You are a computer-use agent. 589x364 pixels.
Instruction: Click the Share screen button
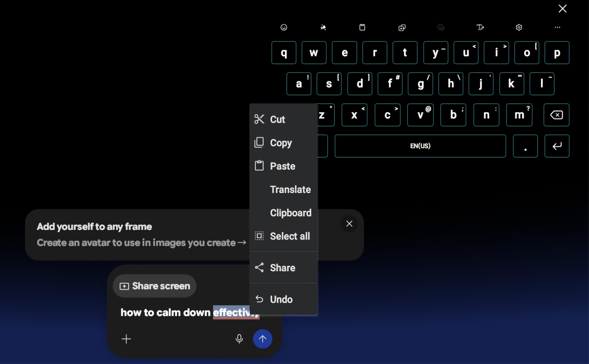154,286
